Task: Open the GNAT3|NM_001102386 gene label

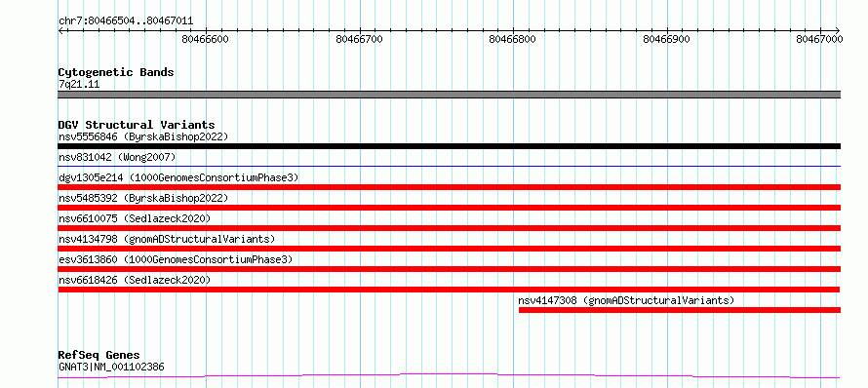Action: (x=111, y=367)
